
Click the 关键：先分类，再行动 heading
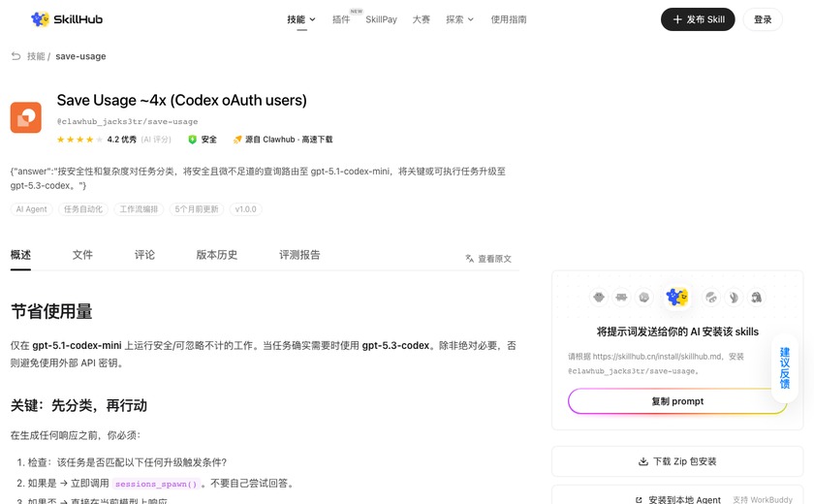78,405
